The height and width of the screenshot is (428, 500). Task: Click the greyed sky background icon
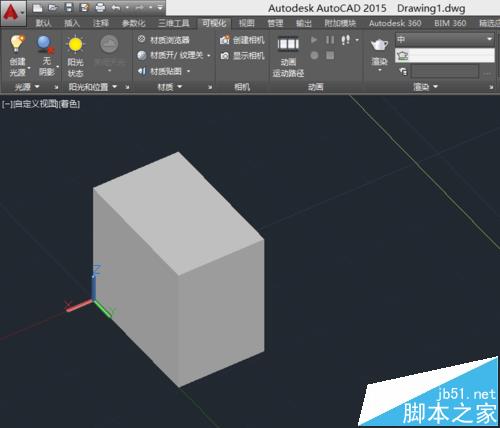(109, 44)
